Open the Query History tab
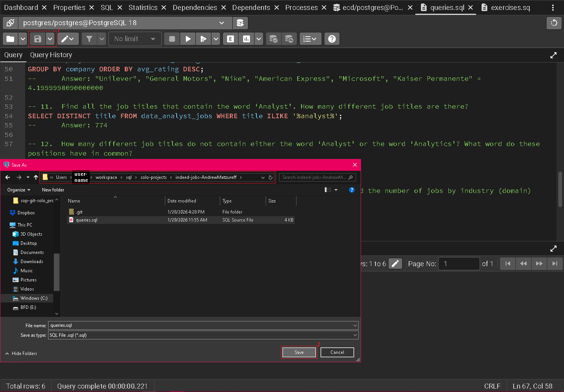The height and width of the screenshot is (392, 564). tap(51, 55)
